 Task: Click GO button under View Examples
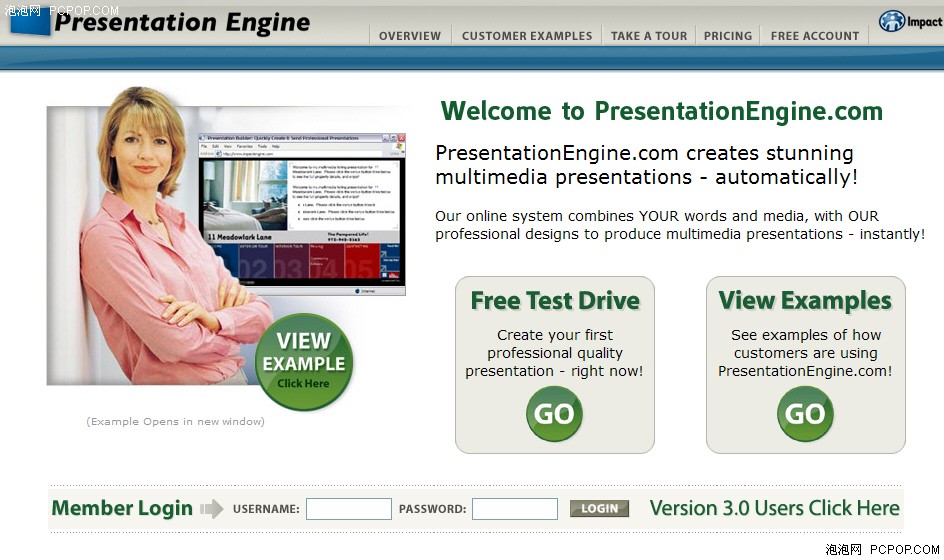[805, 414]
